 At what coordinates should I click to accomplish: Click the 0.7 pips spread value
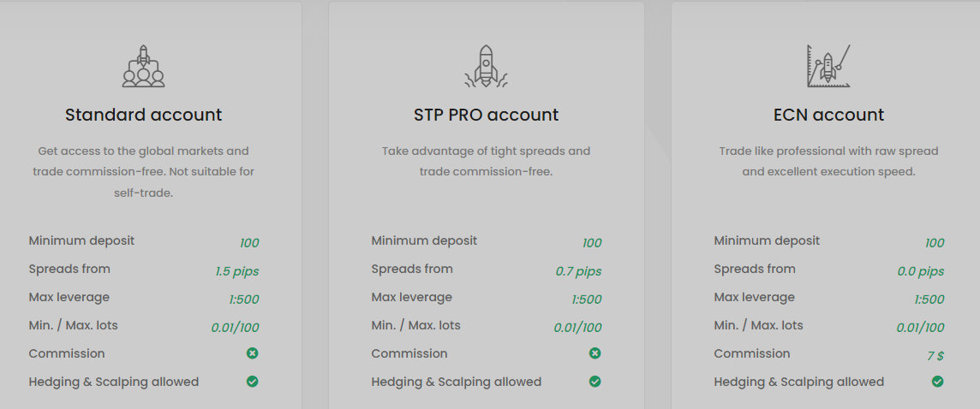[579, 271]
